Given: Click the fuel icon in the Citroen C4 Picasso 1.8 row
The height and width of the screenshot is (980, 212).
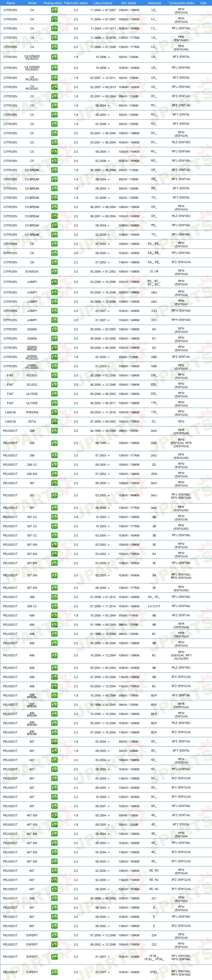Looking at the screenshot, I should [x=54, y=78].
